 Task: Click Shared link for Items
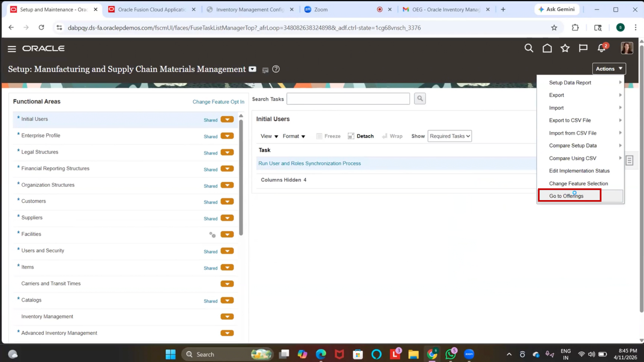point(211,268)
